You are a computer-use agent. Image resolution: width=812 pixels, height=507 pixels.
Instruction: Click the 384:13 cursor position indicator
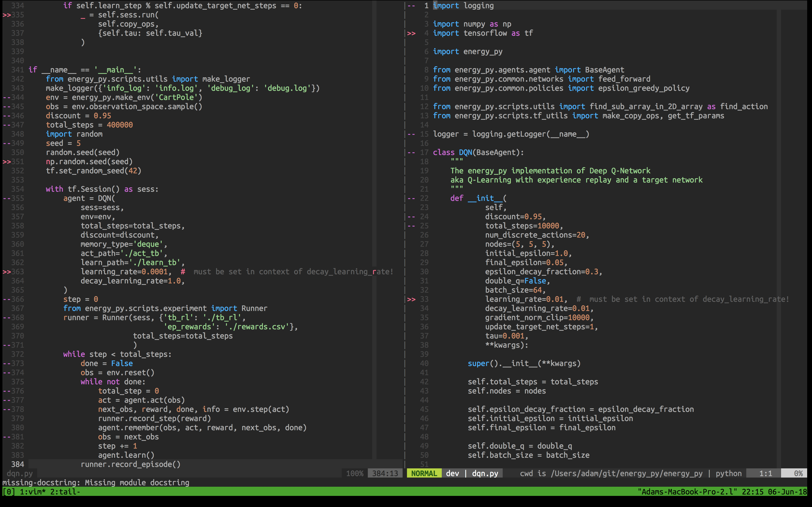pos(385,473)
